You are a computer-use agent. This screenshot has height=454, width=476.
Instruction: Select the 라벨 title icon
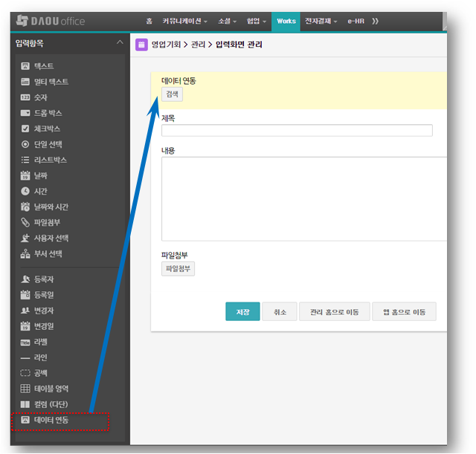(25, 343)
